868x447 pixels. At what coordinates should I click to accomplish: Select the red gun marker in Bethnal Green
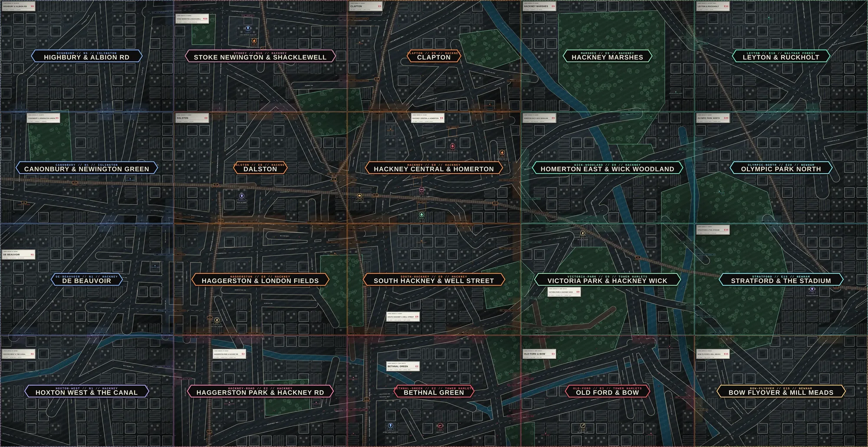[x=440, y=426]
